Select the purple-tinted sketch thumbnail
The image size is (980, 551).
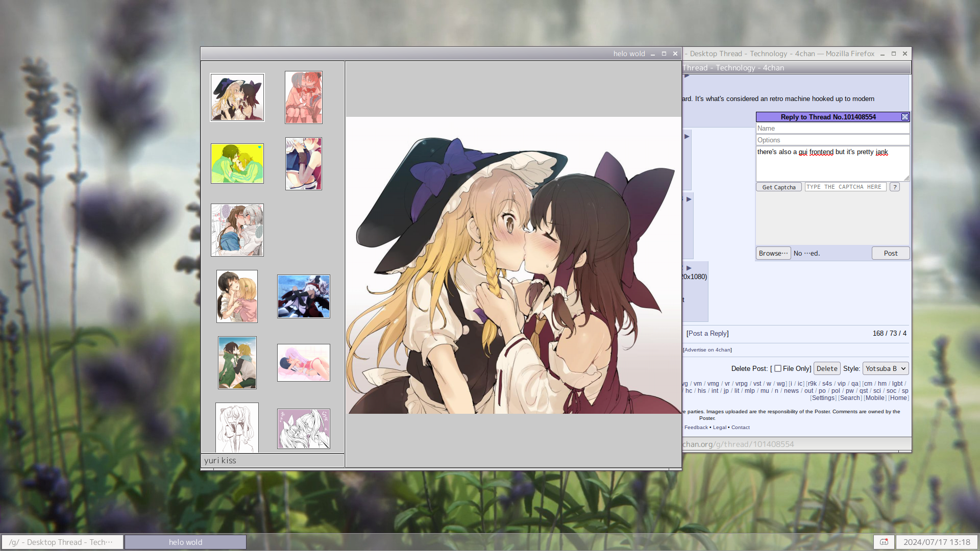pyautogui.click(x=304, y=429)
